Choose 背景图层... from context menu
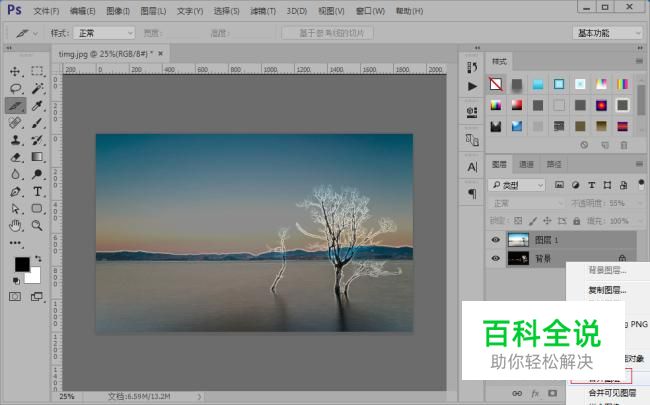 607,270
